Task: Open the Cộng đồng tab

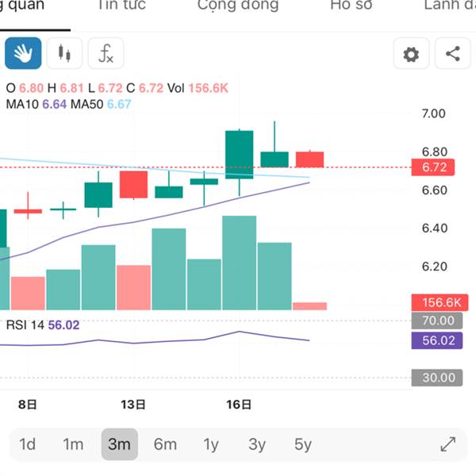Action: 238,6
